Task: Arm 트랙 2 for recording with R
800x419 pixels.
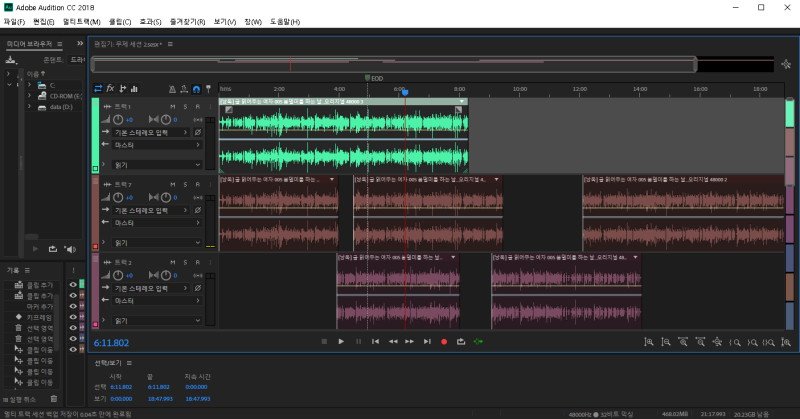Action: pyautogui.click(x=197, y=262)
